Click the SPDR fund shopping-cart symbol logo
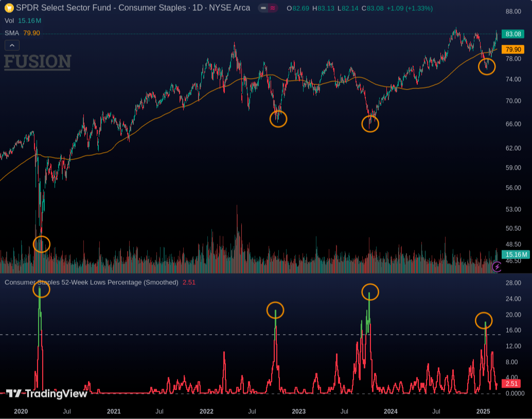 [x=9, y=8]
